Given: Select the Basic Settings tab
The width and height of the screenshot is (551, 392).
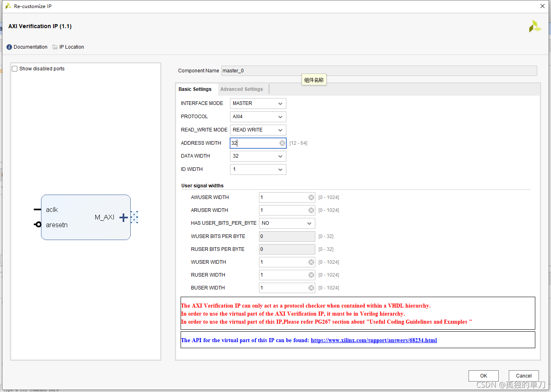Looking at the screenshot, I should tap(195, 89).
